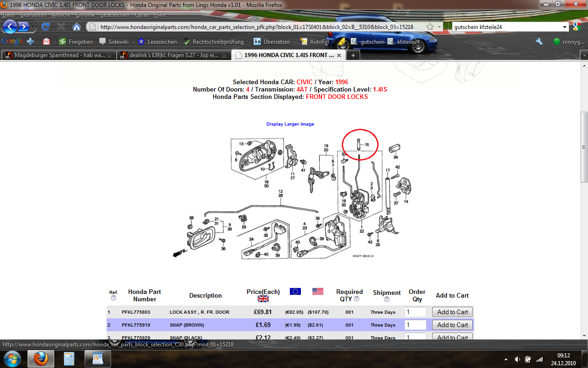Add LOCK ASSY., R. FR. DOOR to cart
Screen dimensions: 588x368
[452, 312]
